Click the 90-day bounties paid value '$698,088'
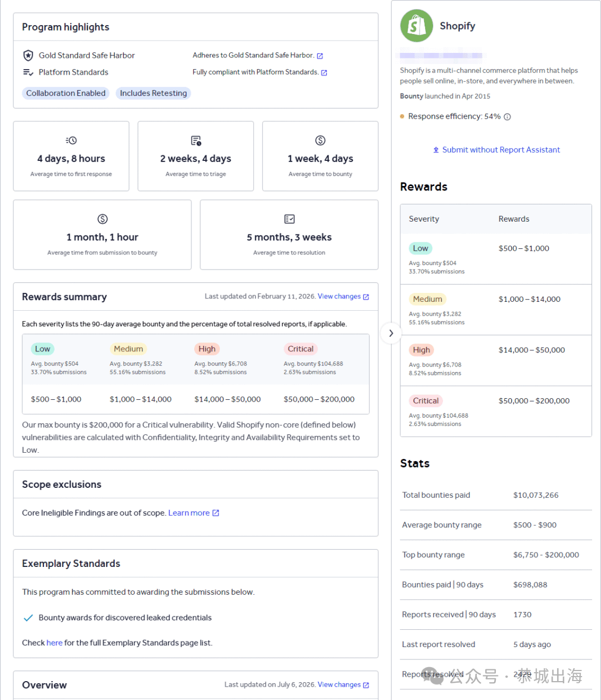This screenshot has height=700, width=601. (530, 585)
